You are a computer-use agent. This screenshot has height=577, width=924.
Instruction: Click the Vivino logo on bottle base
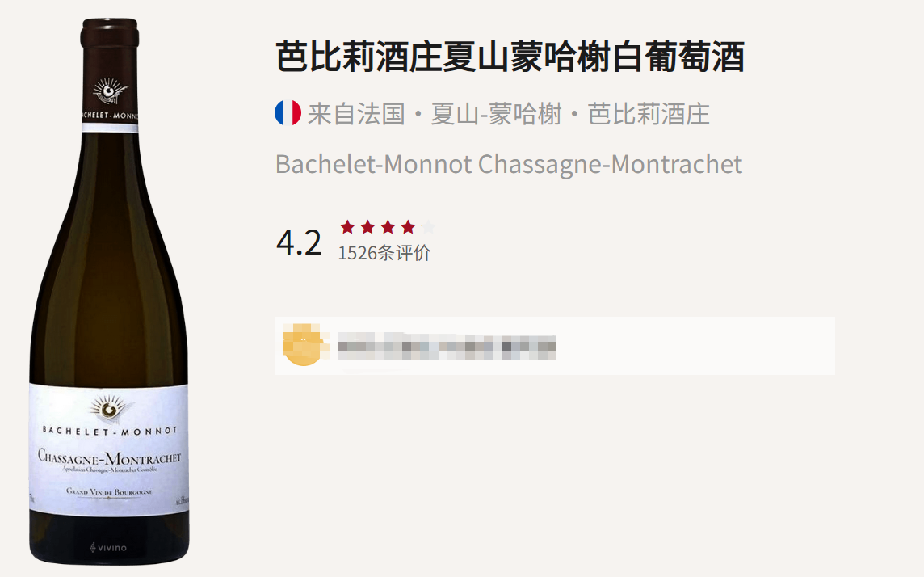[108, 548]
